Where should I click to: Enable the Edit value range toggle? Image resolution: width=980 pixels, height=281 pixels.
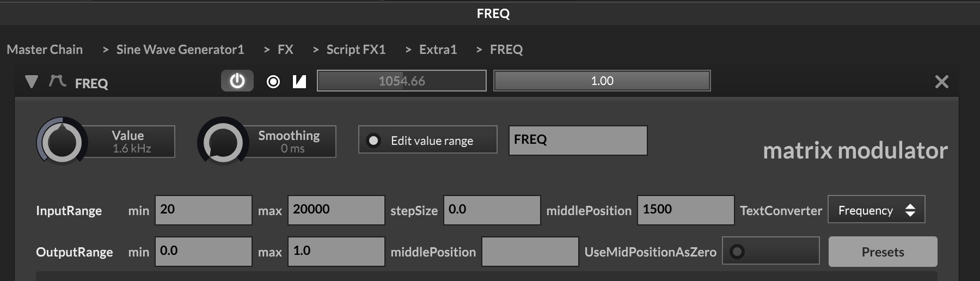(x=374, y=140)
